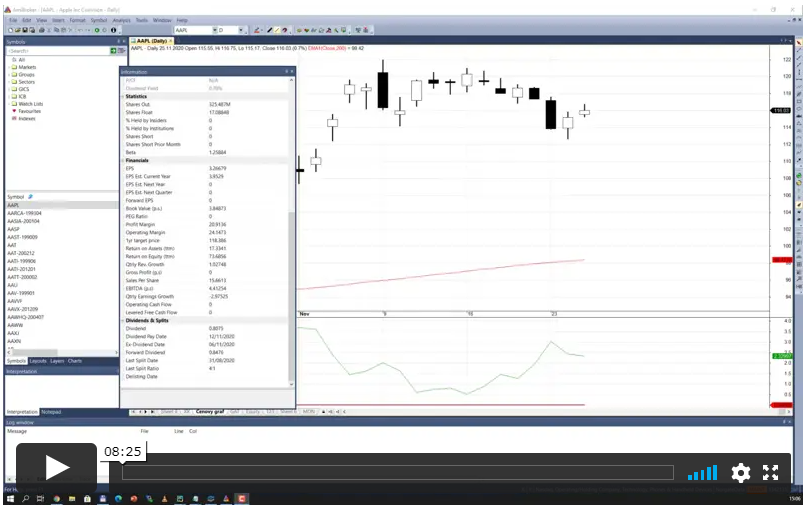The height and width of the screenshot is (508, 805).
Task: Select the Ellipse tool in right toolbar
Action: (x=799, y=109)
